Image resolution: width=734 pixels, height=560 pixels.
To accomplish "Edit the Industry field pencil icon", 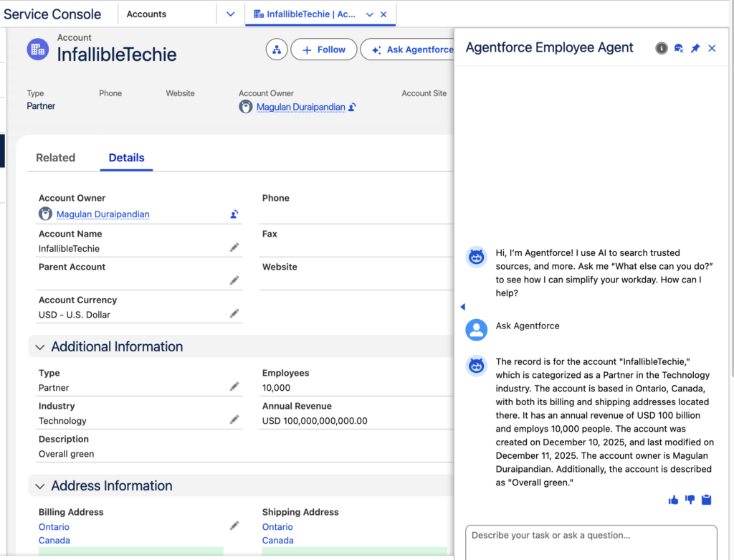I will [234, 419].
